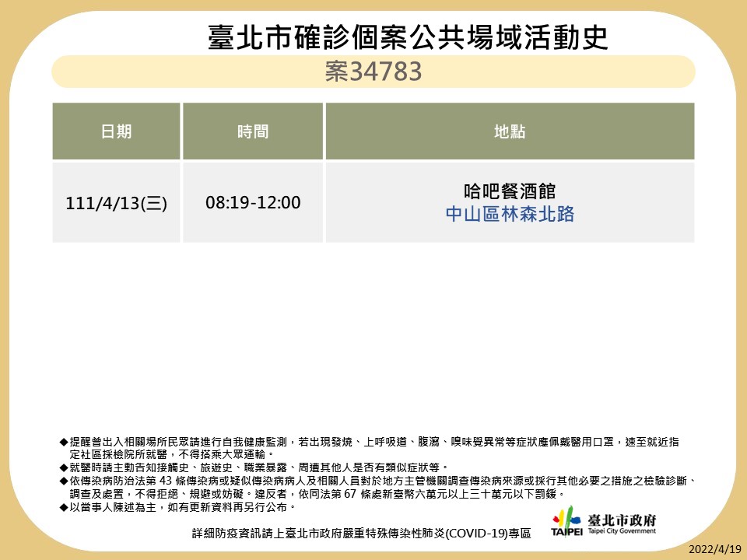747x560 pixels.
Task: Select the title 臺北市確診個案公共場域活動史
Action: coord(408,37)
